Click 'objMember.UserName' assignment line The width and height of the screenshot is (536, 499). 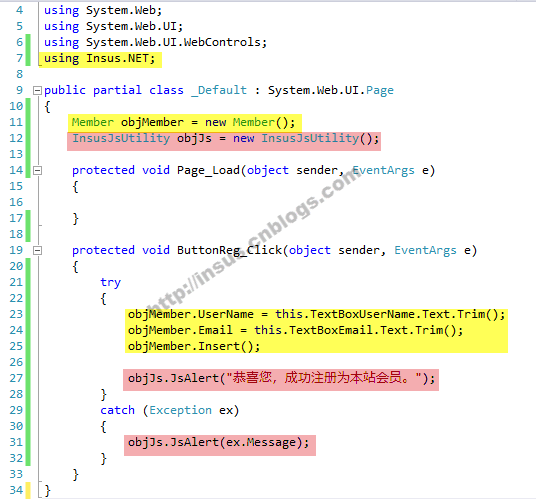point(316,314)
